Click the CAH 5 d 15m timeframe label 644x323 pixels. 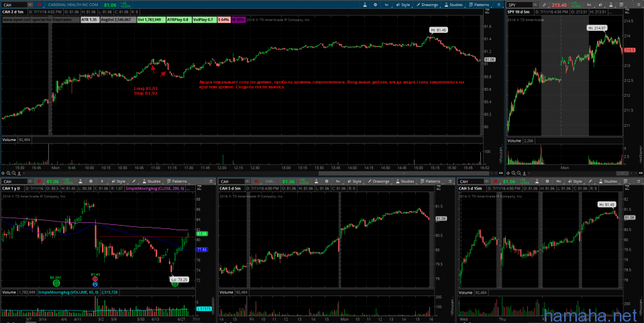(x=471, y=188)
